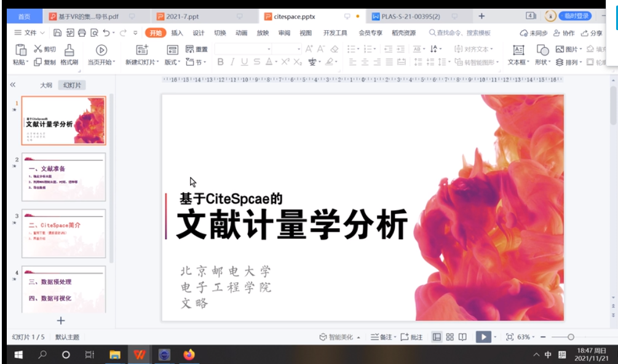Viewport: 618px width, 364px height.
Task: Open the font name dropdown
Action: 269,49
